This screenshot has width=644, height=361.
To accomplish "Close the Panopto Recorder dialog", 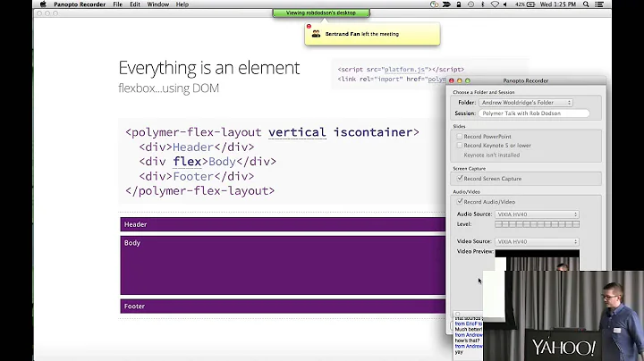I will (452, 80).
